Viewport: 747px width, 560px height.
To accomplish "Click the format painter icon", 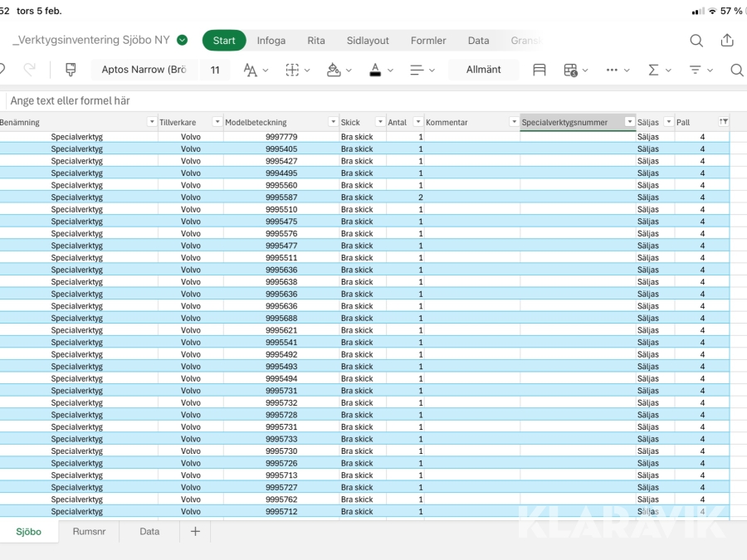I will [71, 70].
